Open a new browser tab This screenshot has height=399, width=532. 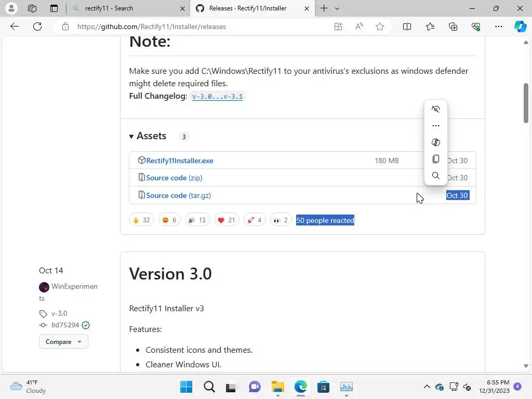click(324, 8)
